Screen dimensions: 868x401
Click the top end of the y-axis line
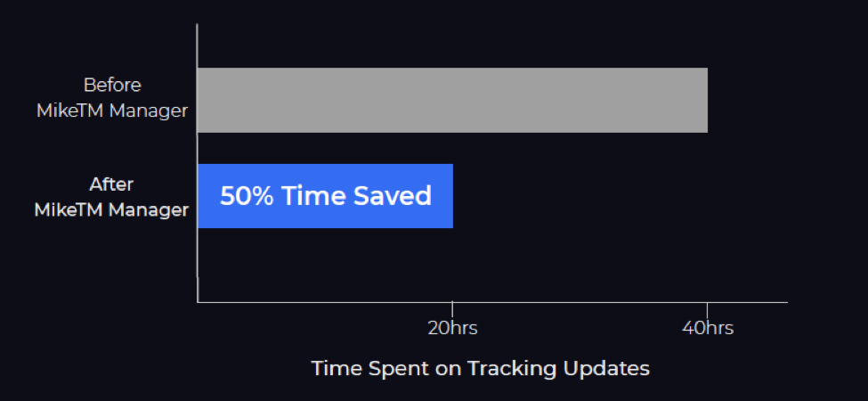[x=198, y=26]
